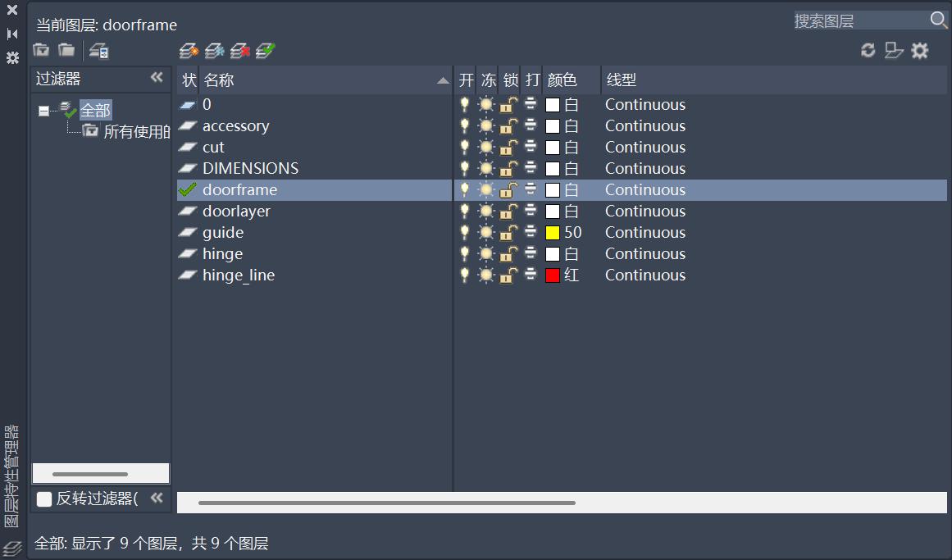
Task: Click the 状 status column header
Action: pyautogui.click(x=189, y=80)
